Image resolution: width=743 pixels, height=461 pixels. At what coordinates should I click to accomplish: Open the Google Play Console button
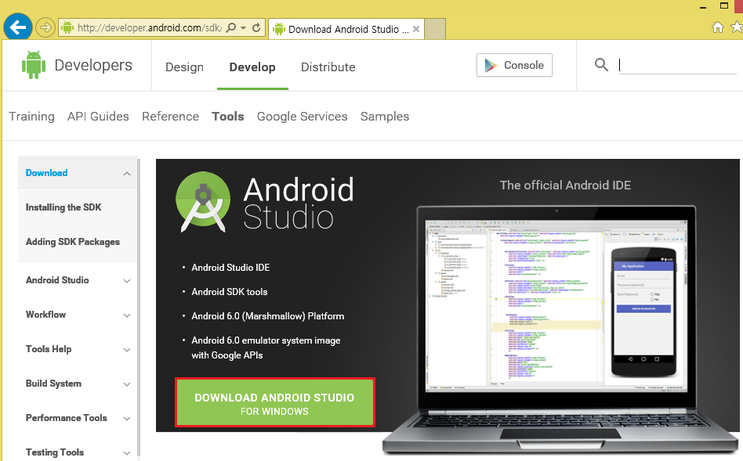click(514, 65)
